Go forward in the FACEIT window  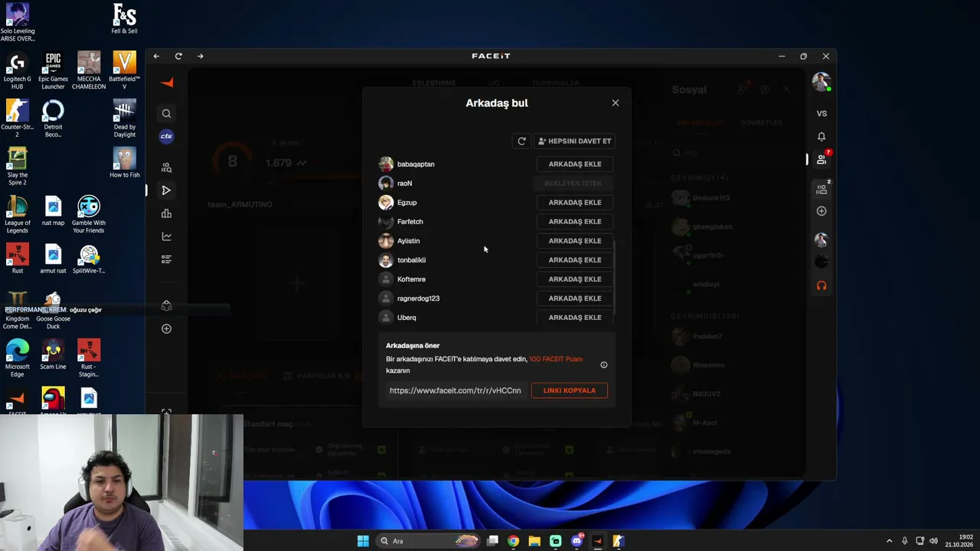(x=201, y=56)
